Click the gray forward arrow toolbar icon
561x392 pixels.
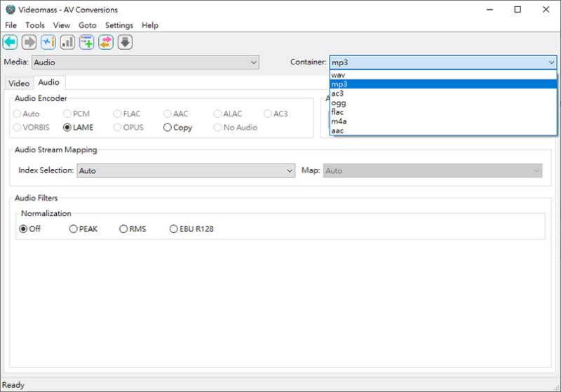pyautogui.click(x=29, y=42)
